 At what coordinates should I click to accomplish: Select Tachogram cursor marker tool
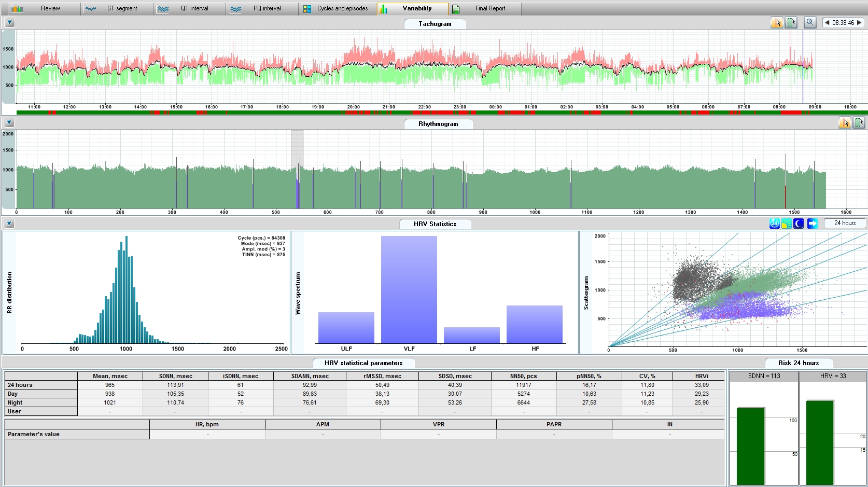(777, 22)
